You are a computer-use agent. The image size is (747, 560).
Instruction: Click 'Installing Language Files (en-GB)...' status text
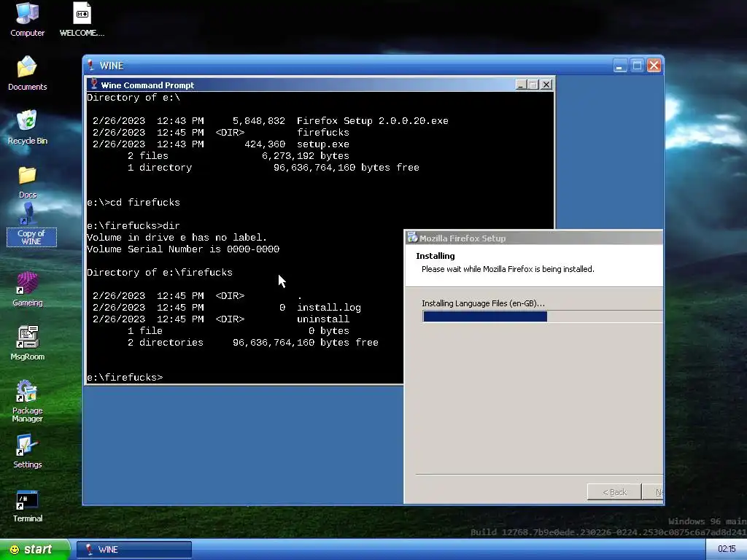click(x=483, y=303)
